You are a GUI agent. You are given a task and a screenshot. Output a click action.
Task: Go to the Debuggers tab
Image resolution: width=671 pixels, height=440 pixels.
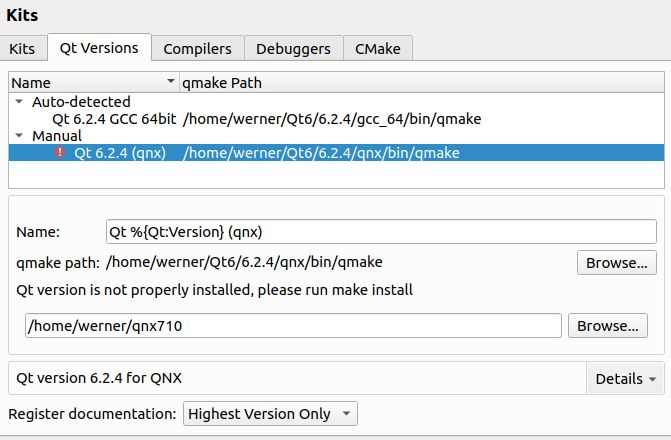point(293,48)
